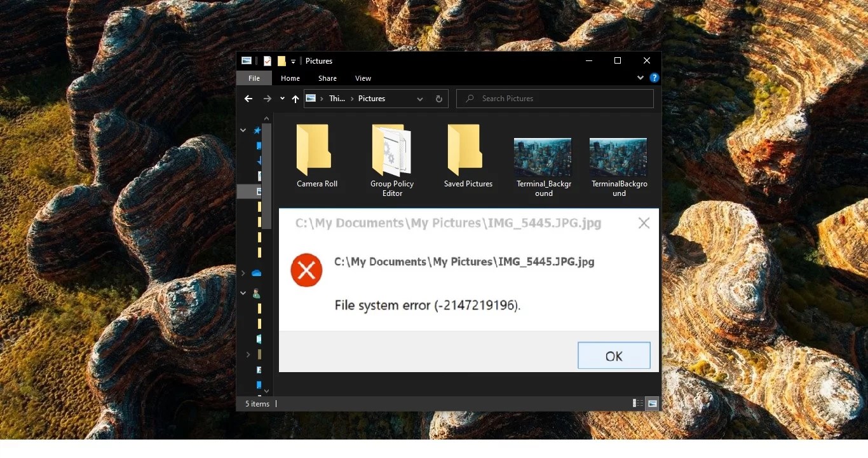Navigate up one level with the up arrow
868x458 pixels.
coord(295,99)
